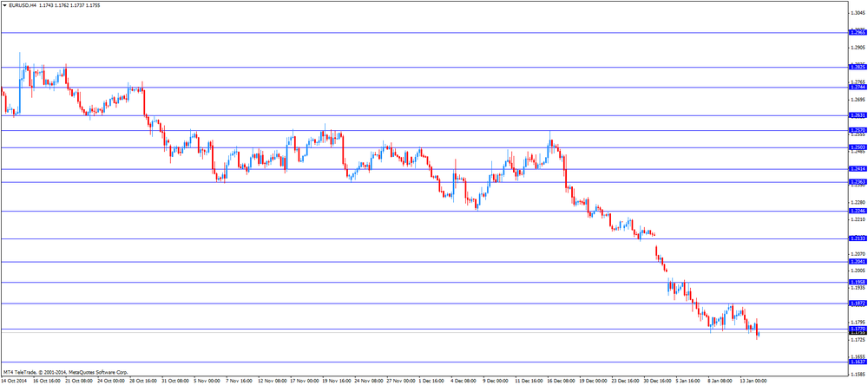Click the 21 Oct 08:00 time axis label

(x=80, y=382)
